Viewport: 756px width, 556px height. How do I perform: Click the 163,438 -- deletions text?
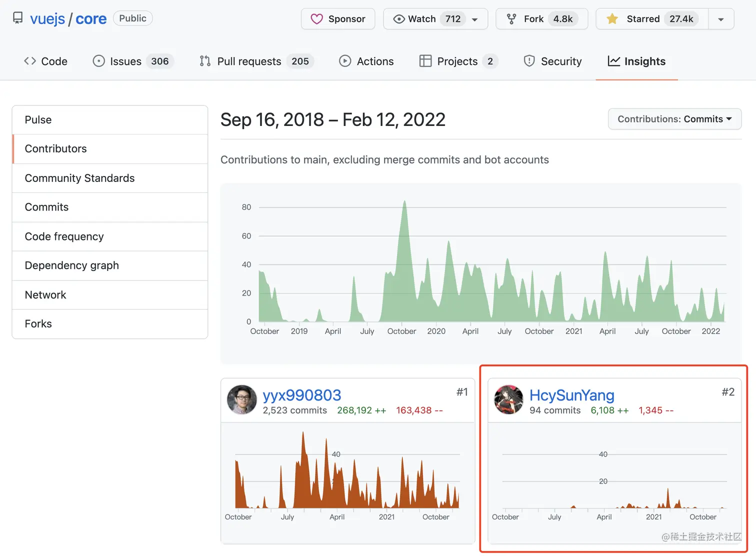(419, 410)
